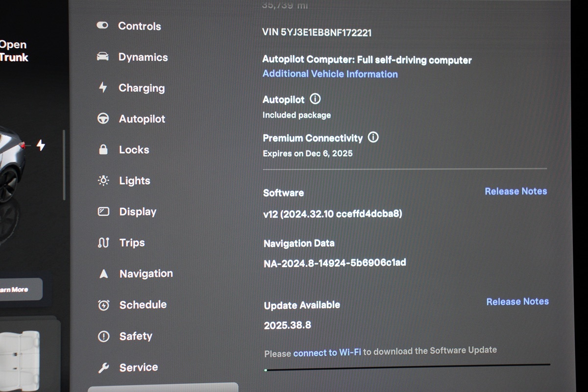Tap Open Trunk on car view
The image size is (588, 392).
pyautogui.click(x=14, y=51)
